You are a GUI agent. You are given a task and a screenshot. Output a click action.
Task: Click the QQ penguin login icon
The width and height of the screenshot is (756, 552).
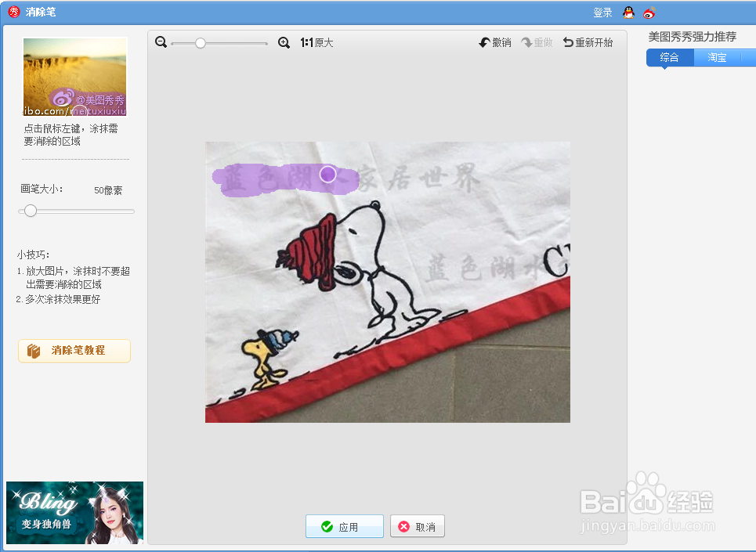coord(628,13)
